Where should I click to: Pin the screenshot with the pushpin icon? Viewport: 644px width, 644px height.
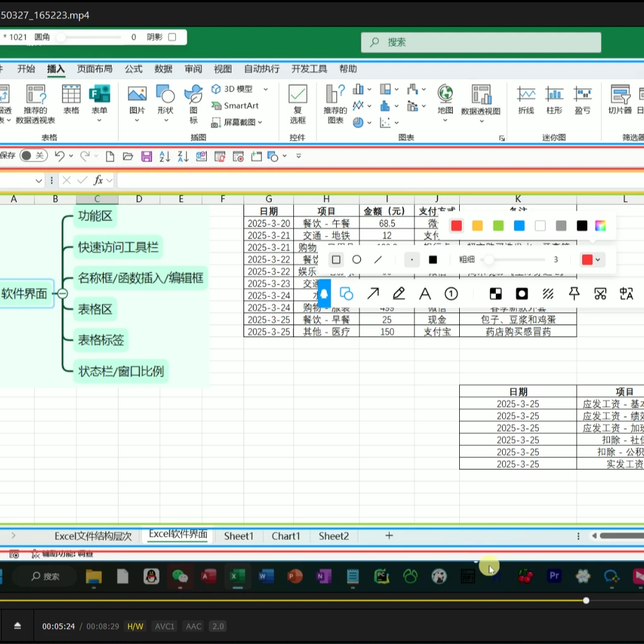[574, 293]
